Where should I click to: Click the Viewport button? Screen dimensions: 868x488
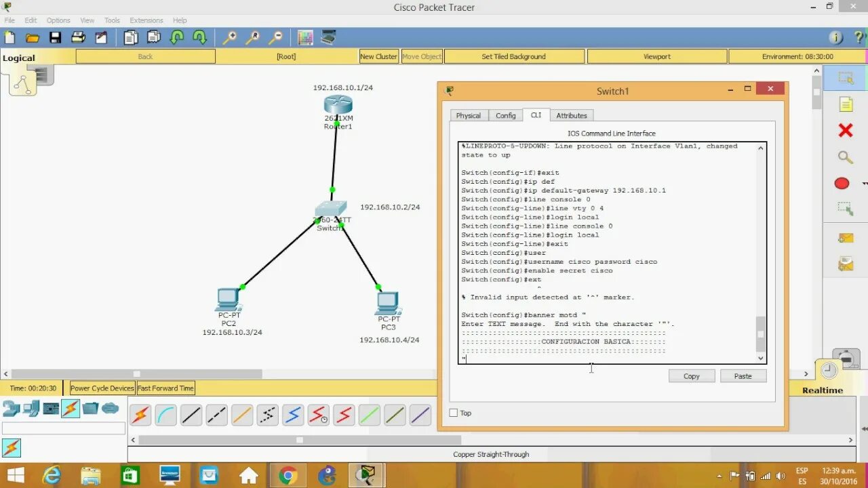(656, 56)
